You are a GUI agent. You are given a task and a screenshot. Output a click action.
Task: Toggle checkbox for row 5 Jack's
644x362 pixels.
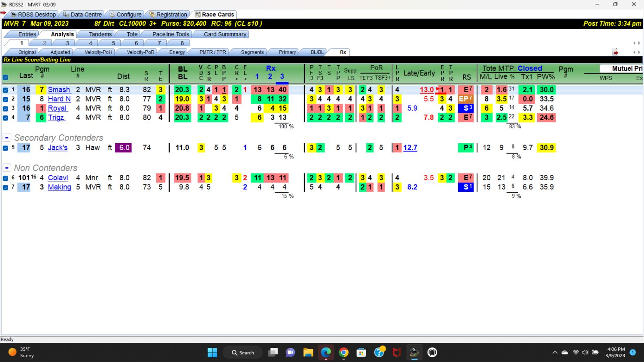6,148
